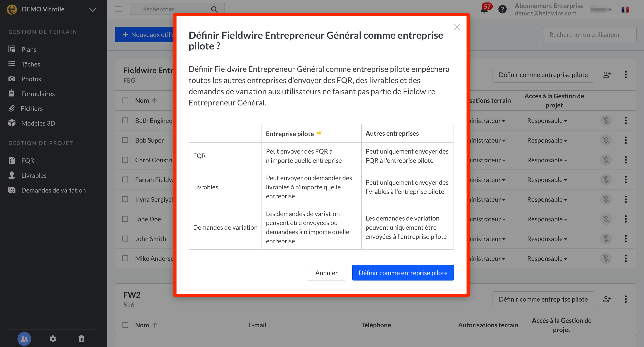Open Responsable dropdown in Beth Engineer row
Image resolution: width=644 pixels, height=347 pixels.
pos(547,121)
